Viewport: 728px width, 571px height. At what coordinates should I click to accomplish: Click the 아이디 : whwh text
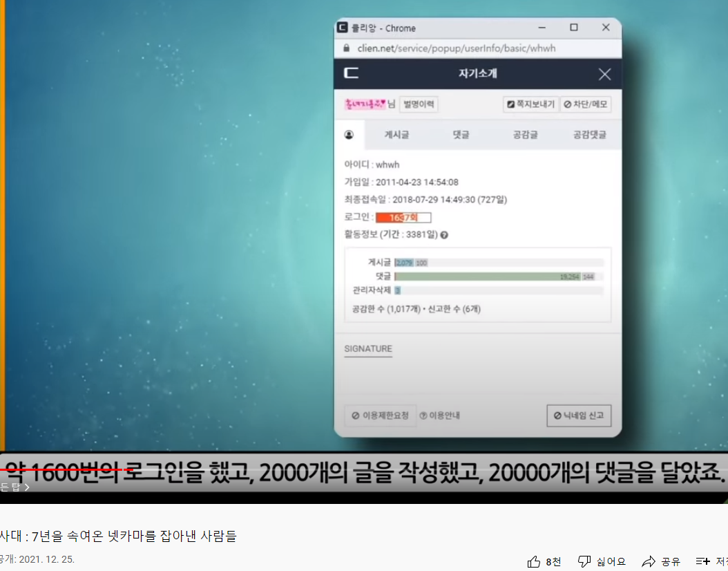372,165
